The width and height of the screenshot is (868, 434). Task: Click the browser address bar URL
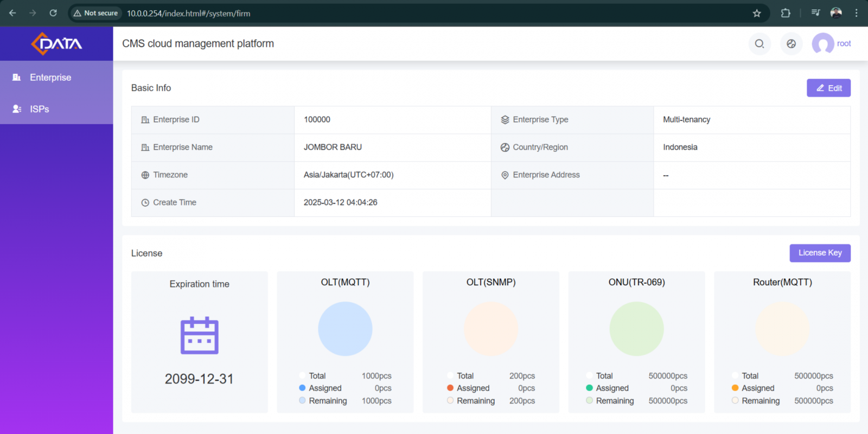click(x=188, y=13)
